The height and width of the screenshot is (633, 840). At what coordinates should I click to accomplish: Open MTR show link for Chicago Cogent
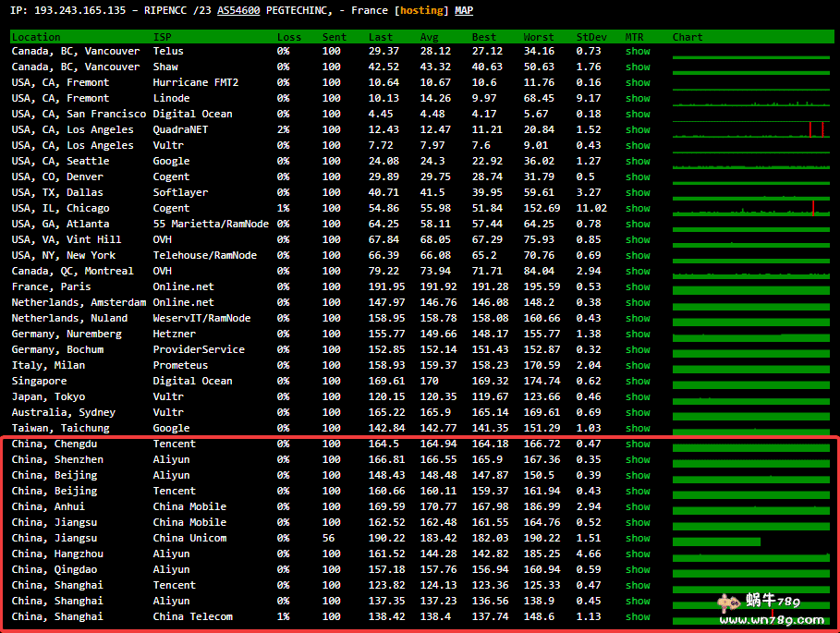[x=638, y=209]
